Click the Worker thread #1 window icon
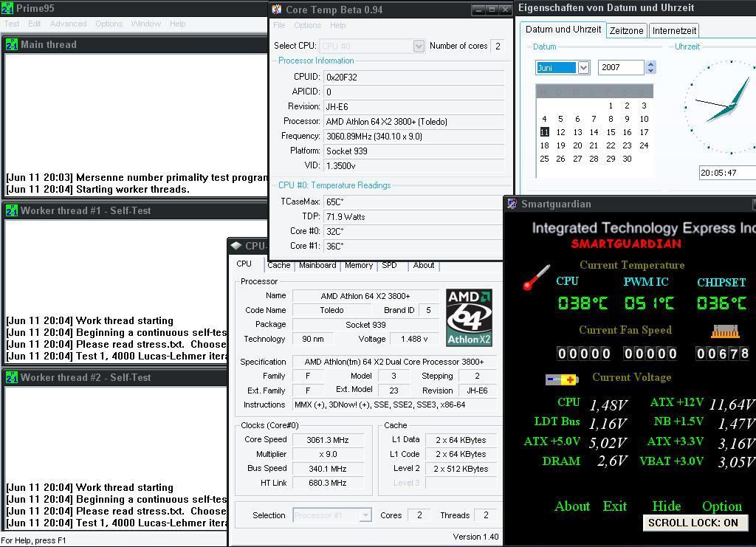 [x=12, y=210]
